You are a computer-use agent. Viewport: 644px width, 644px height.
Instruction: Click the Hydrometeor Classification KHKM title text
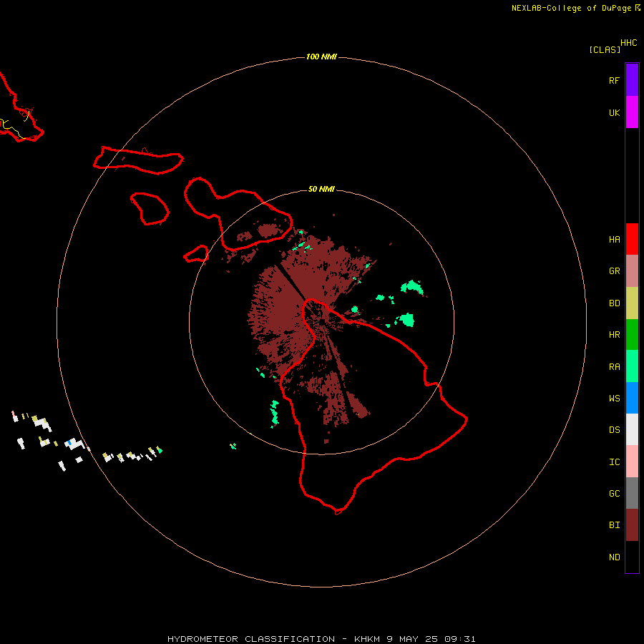pos(321,639)
